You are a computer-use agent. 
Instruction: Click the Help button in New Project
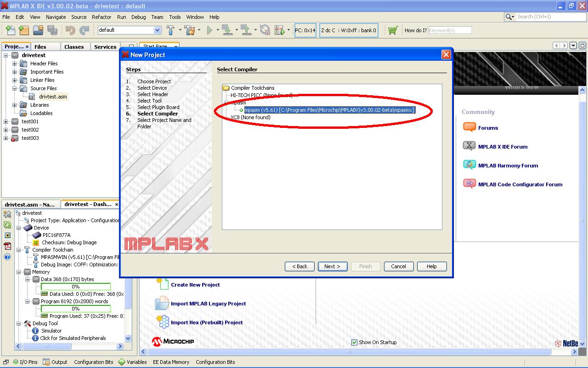click(431, 266)
